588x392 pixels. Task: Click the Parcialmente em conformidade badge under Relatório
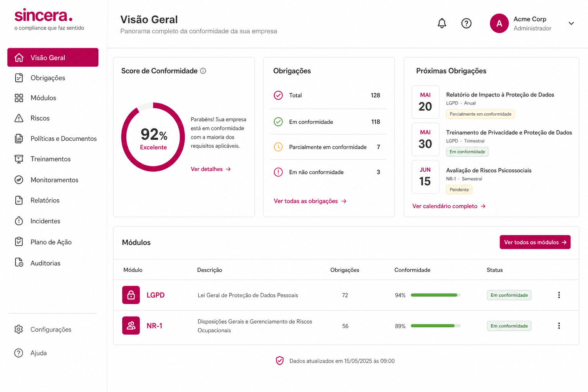480,114
